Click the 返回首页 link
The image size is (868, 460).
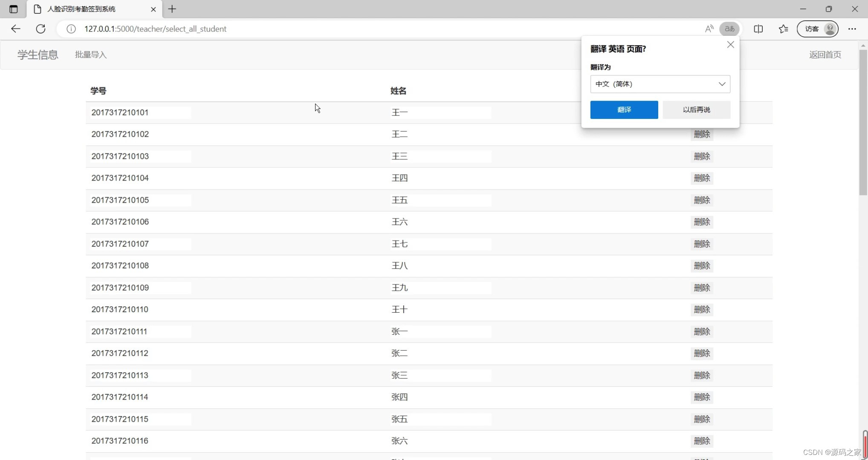click(825, 55)
